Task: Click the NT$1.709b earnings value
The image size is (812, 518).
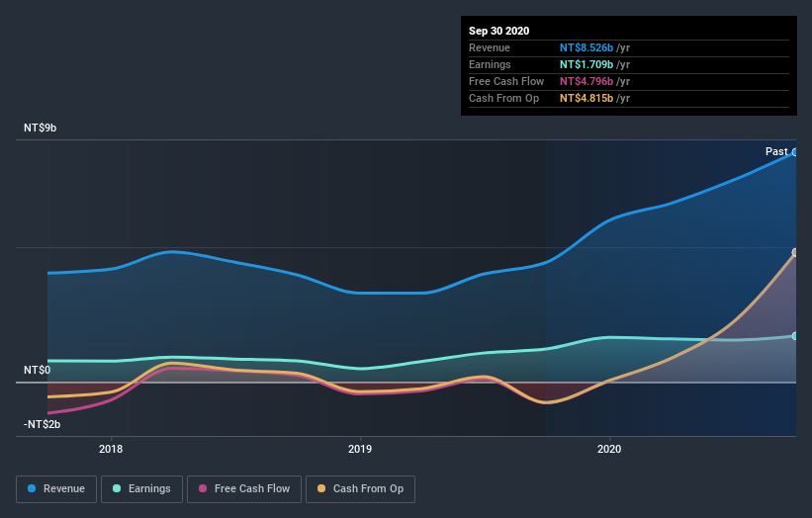Action: pos(586,64)
